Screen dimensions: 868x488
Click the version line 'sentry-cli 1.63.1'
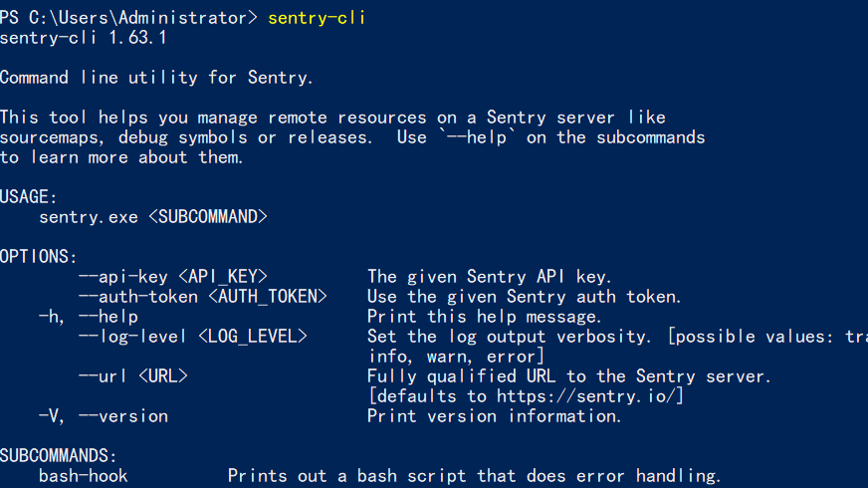click(83, 38)
